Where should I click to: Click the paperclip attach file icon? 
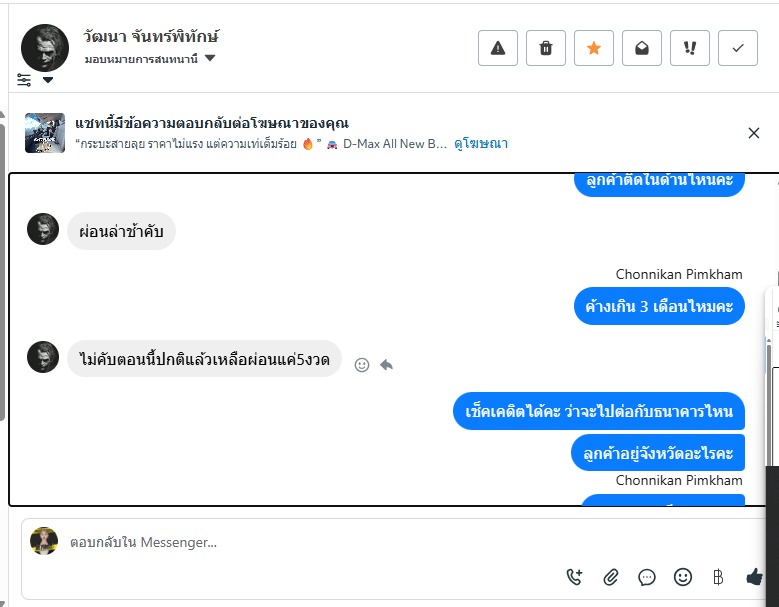pyautogui.click(x=611, y=576)
